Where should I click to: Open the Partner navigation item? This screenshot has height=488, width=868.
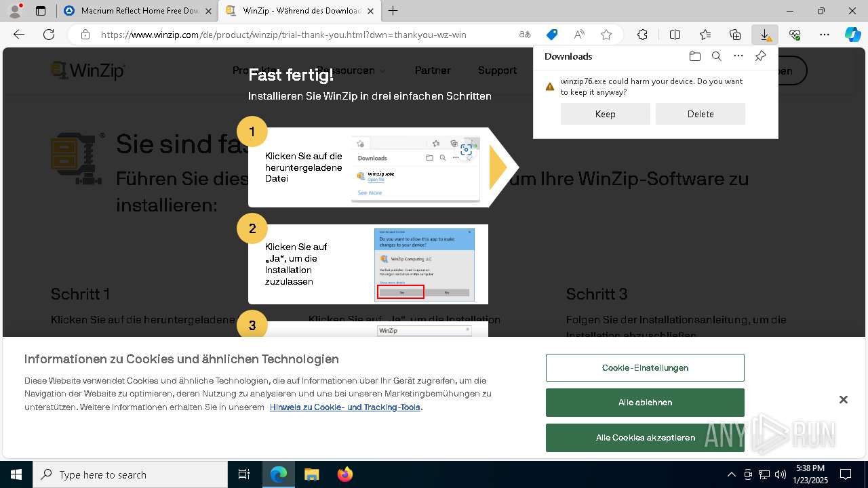[433, 70]
